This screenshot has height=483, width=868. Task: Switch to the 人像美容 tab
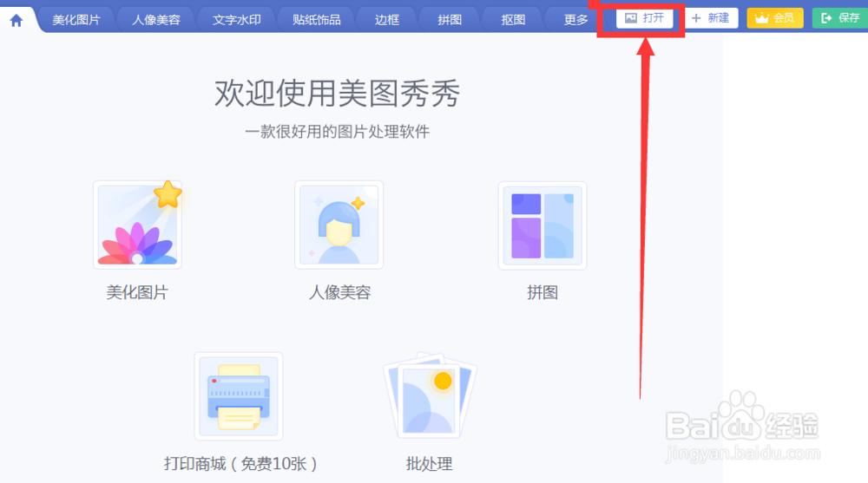(156, 20)
